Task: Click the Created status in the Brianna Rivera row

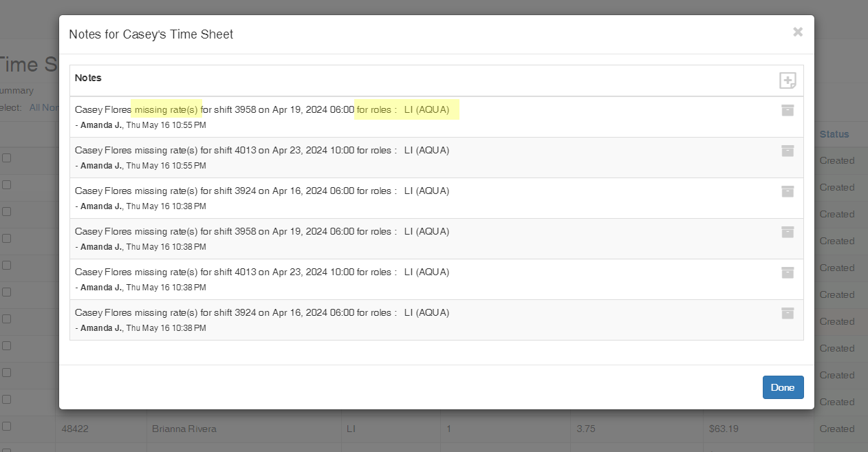Action: coord(837,429)
